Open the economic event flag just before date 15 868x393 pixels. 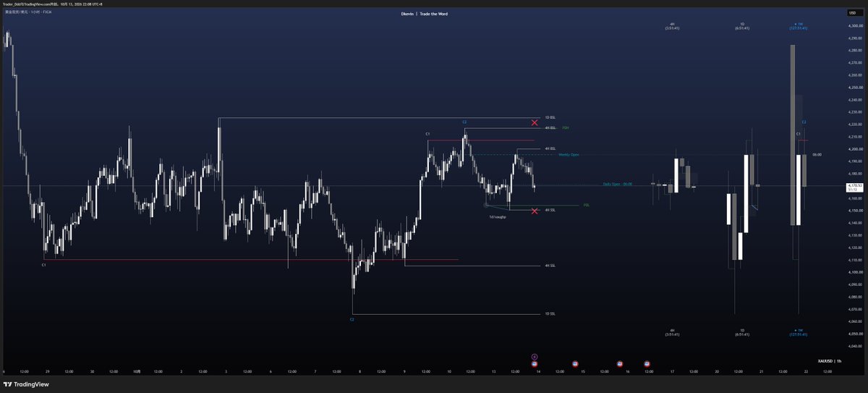coord(575,363)
